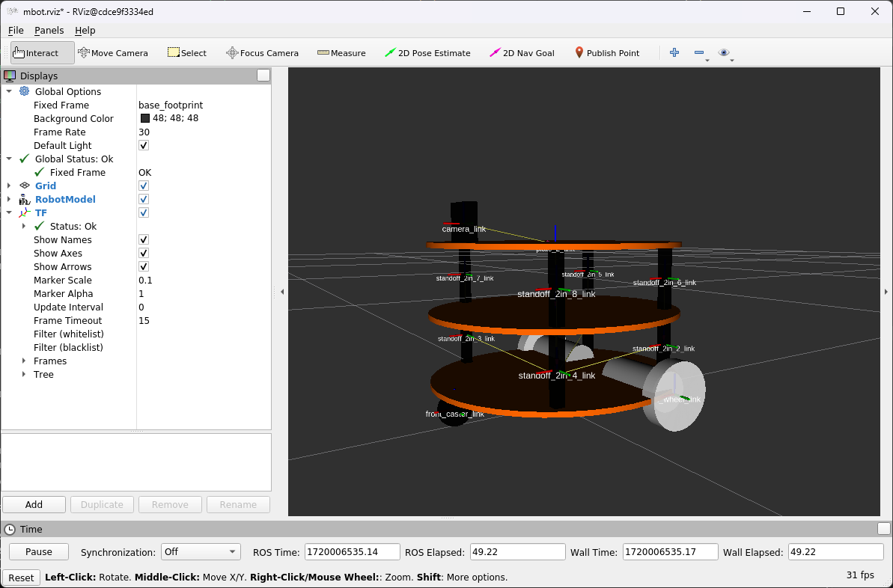893x588 pixels.
Task: Click the Background Color swatch
Action: pos(144,118)
